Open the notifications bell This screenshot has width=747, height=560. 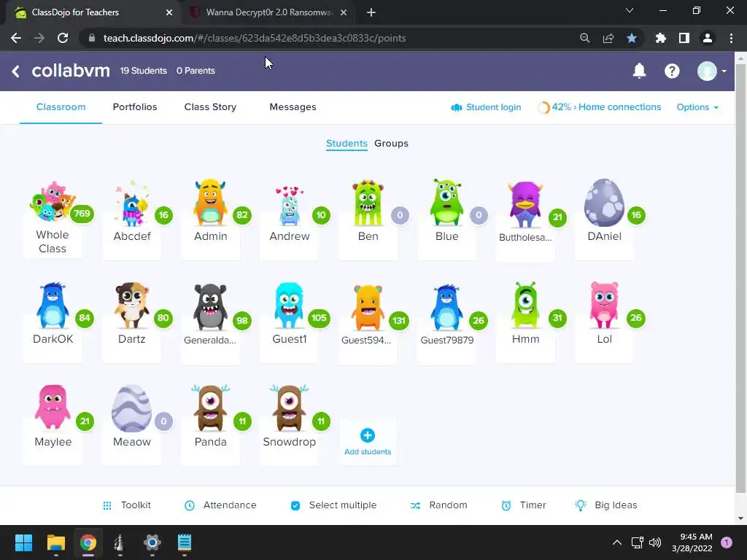click(639, 71)
